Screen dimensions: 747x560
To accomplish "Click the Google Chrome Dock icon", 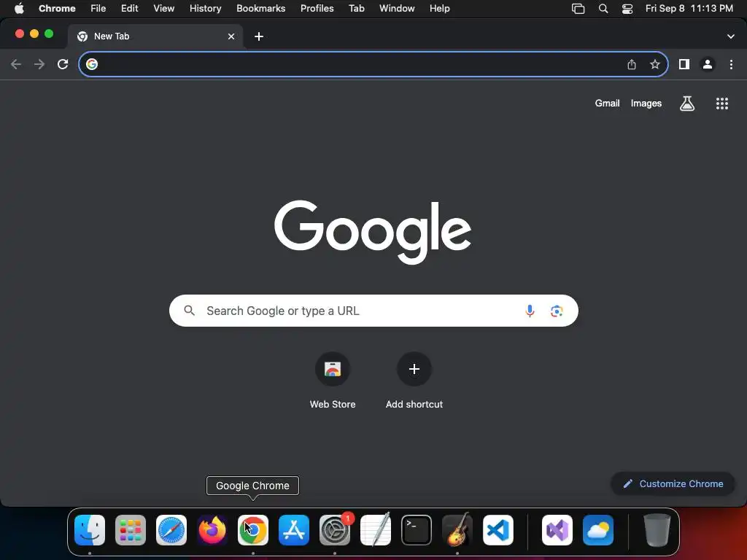I will tap(253, 530).
